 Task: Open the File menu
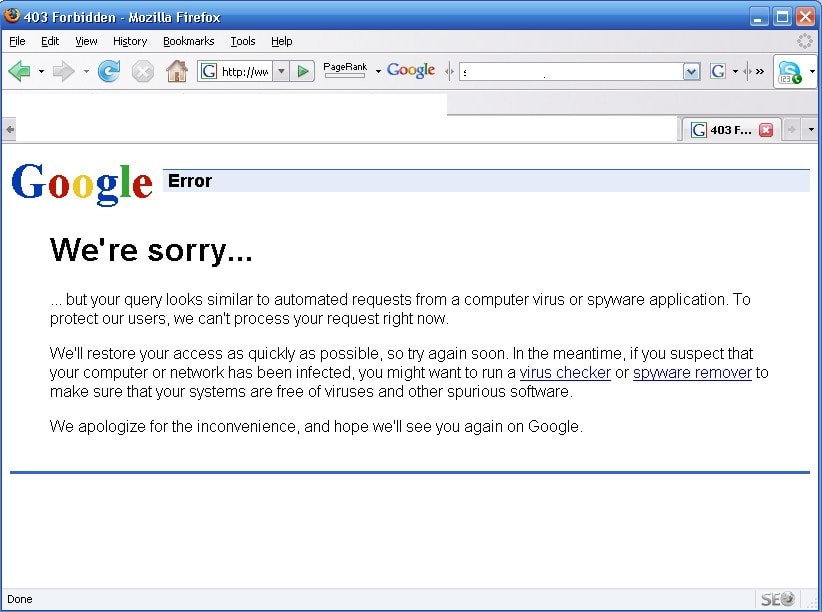pyautogui.click(x=17, y=41)
